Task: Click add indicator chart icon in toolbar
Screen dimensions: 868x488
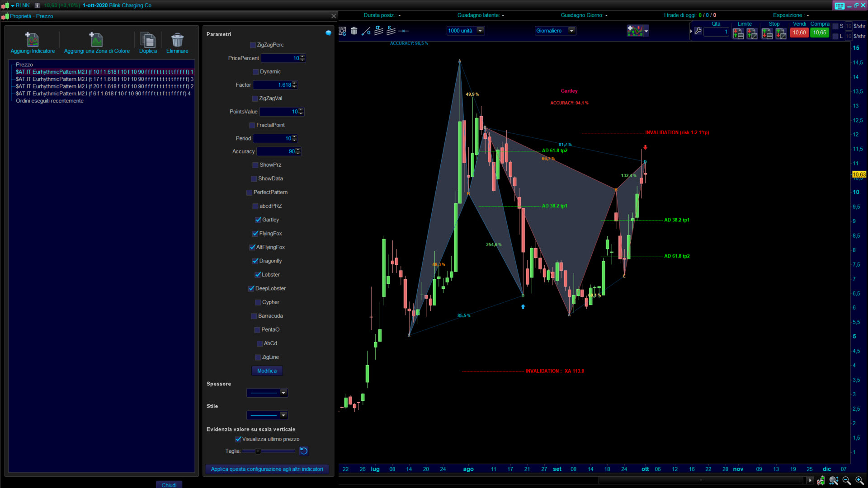Action: pyautogui.click(x=635, y=31)
